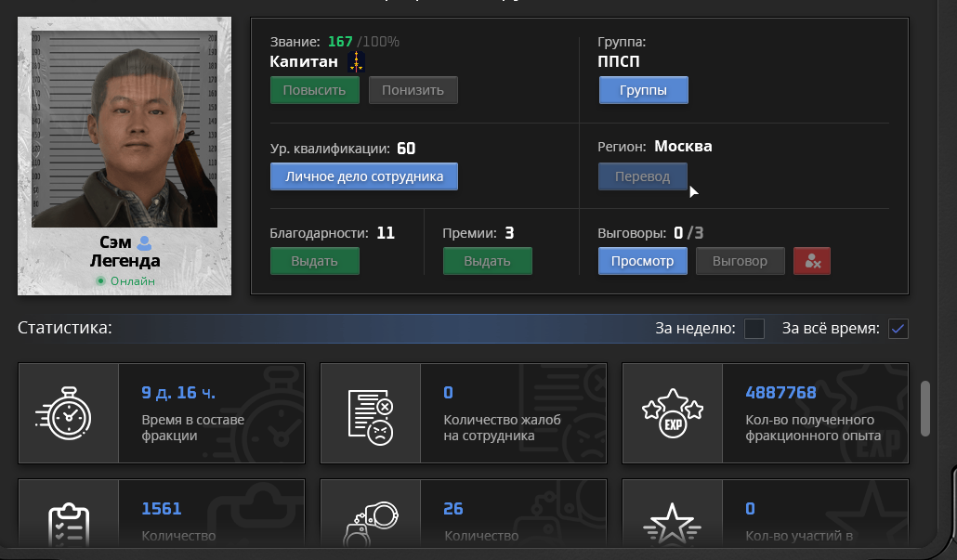Click the Выговоры count 0/3
This screenshot has width=957, height=560.
[688, 233]
